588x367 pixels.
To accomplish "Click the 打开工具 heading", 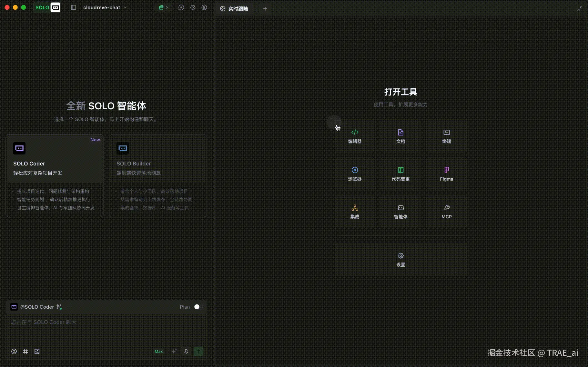I will pyautogui.click(x=400, y=92).
